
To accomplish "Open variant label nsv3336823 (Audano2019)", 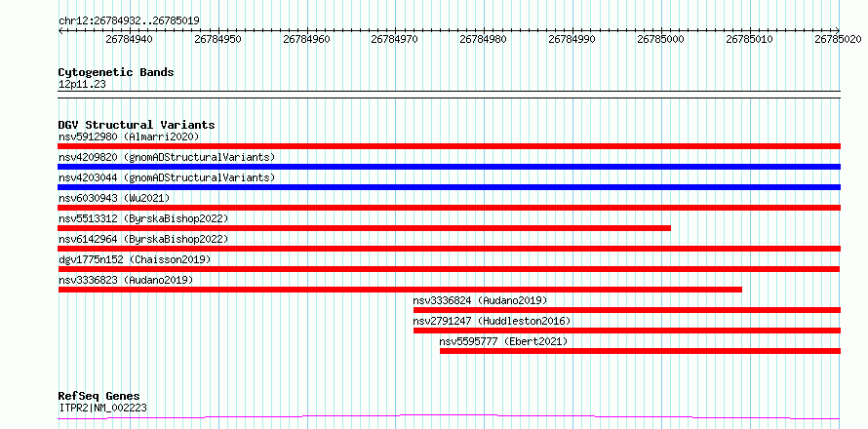I will tap(126, 280).
